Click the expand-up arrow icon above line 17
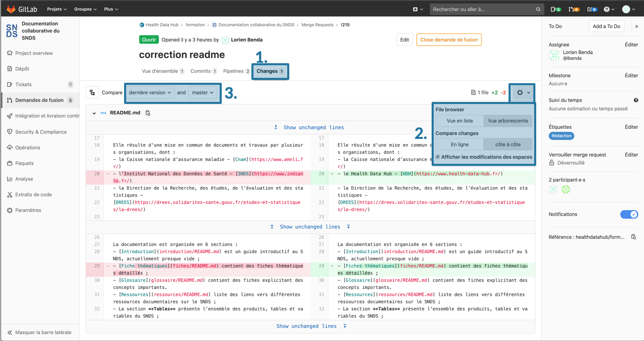 pyautogui.click(x=276, y=127)
